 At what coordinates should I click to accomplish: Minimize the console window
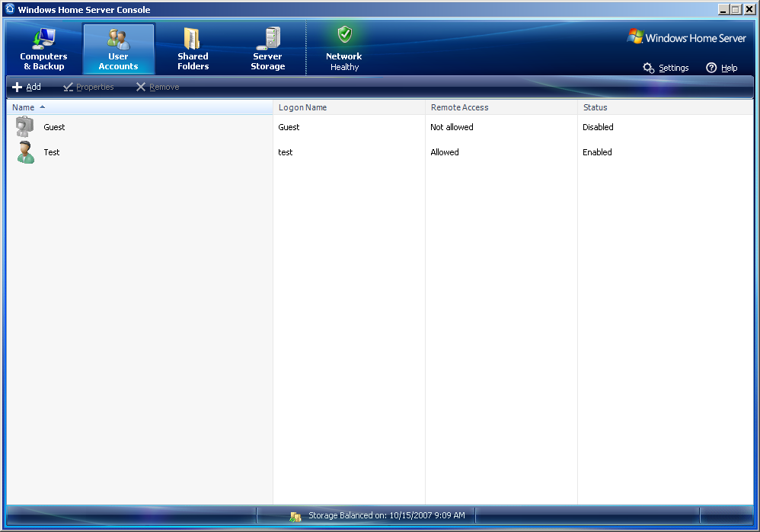pos(723,9)
